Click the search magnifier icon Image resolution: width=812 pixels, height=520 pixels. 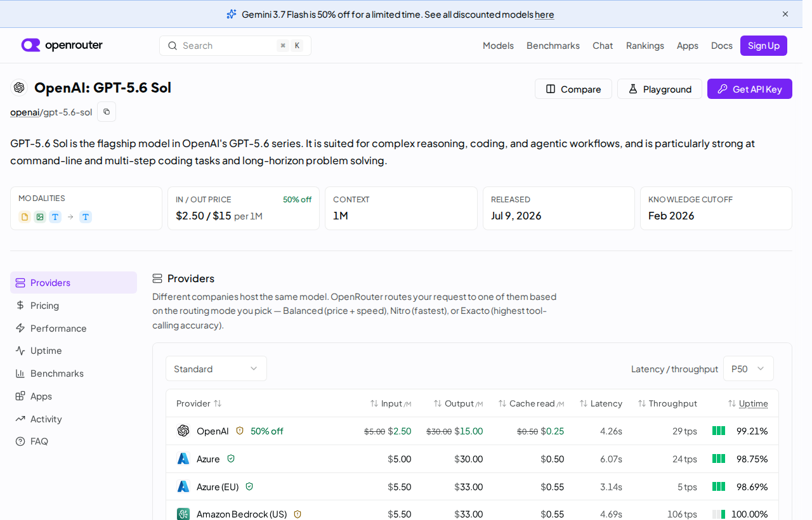click(x=172, y=46)
